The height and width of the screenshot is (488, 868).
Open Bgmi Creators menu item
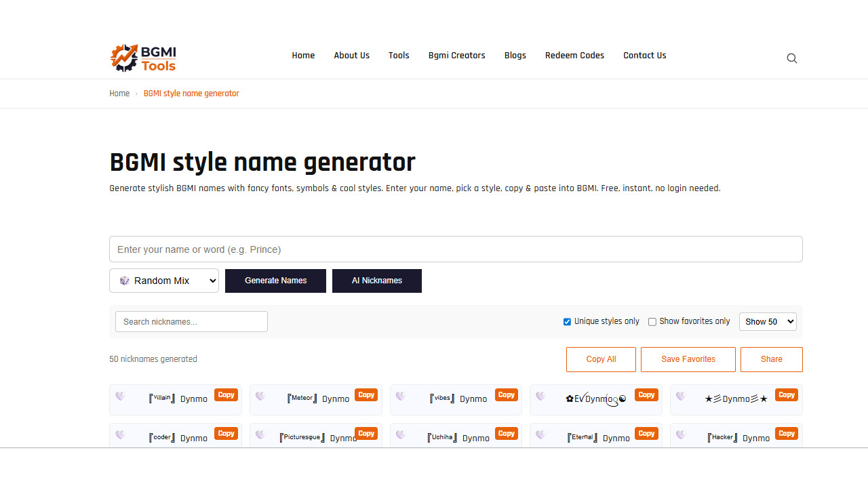click(457, 56)
